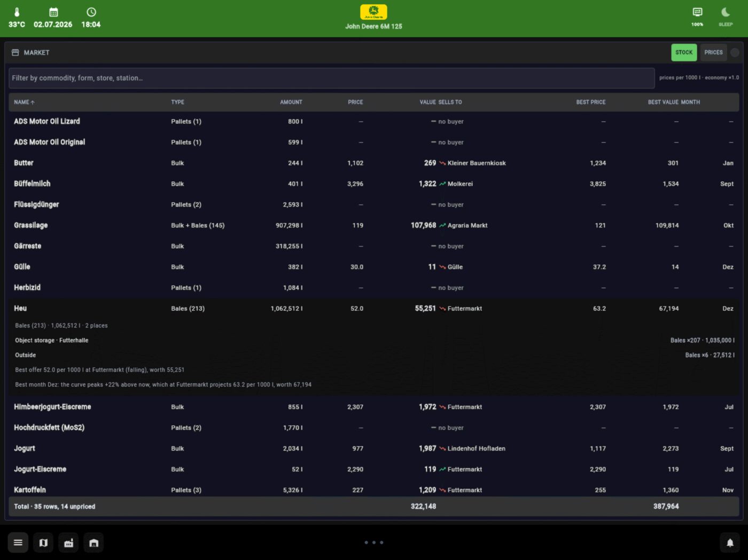Open the map view icon
748x560 pixels.
pyautogui.click(x=43, y=543)
